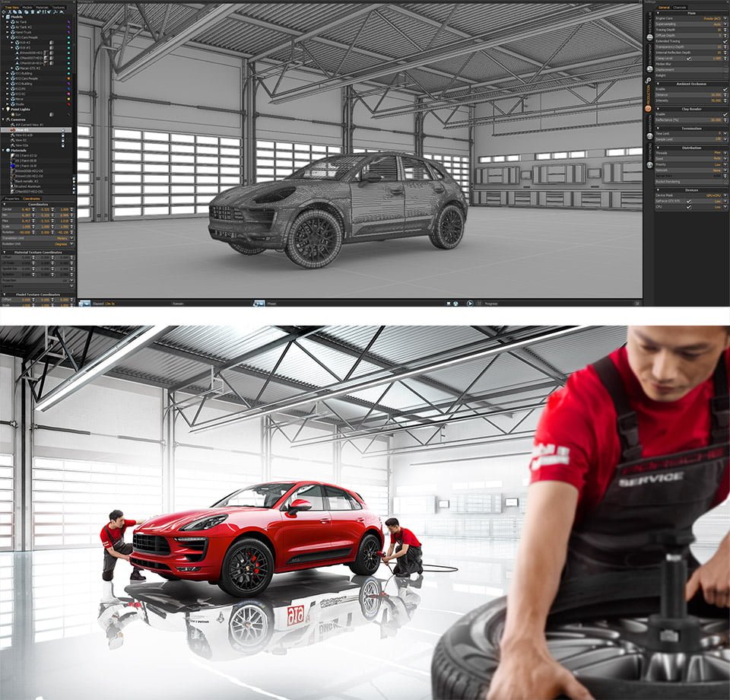Viewport: 730px width, 700px height.
Task: Collapse the Models tree group
Action: [3, 17]
